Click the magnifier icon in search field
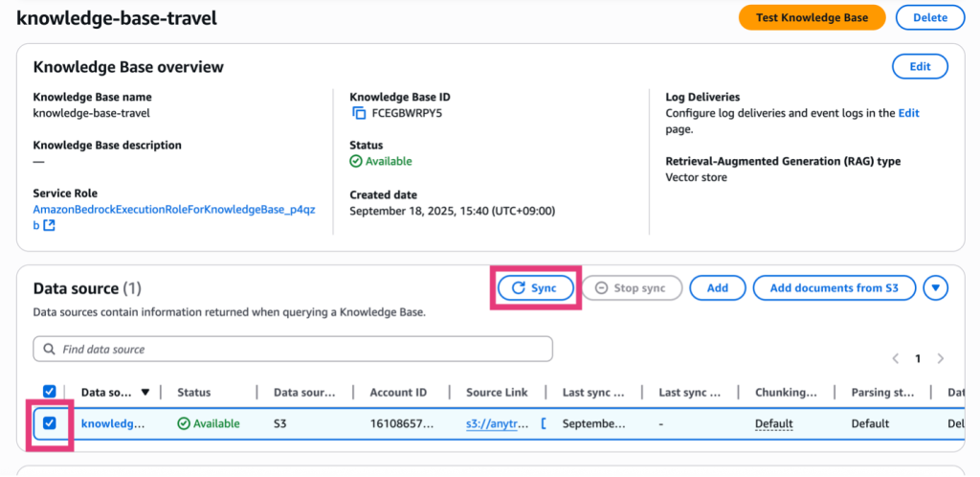 (x=50, y=349)
